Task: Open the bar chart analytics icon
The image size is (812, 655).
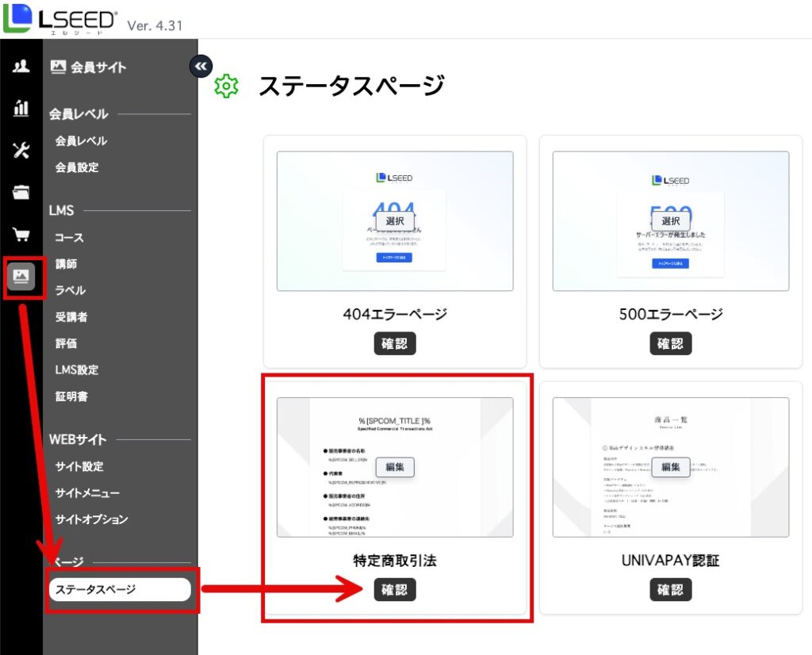Action: click(21, 109)
